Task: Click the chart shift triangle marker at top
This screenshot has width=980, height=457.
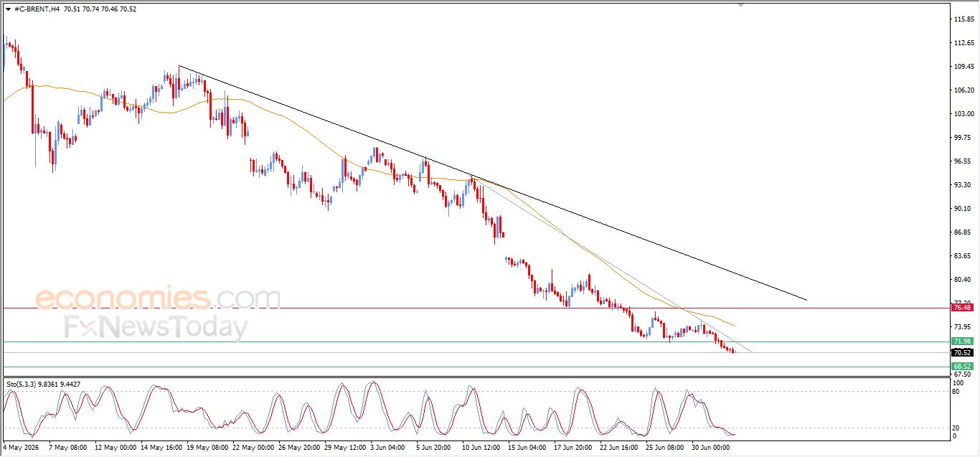Action: point(741,5)
